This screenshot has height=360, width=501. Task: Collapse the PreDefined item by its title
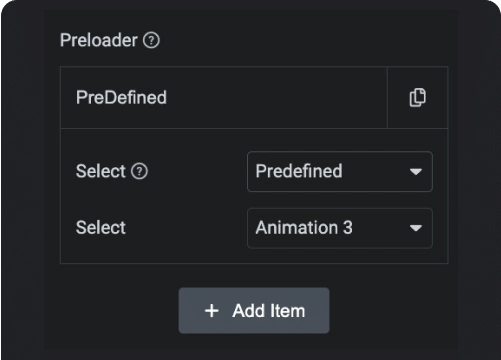[121, 97]
